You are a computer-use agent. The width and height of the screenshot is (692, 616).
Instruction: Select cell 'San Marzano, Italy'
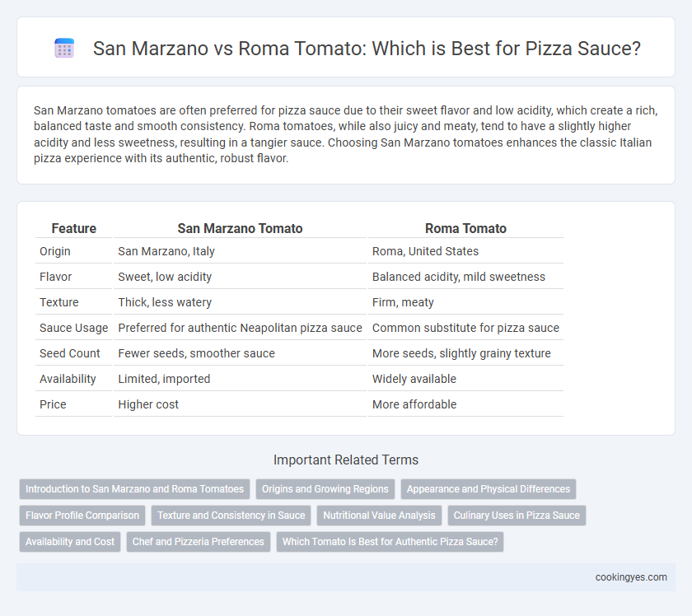(240, 251)
